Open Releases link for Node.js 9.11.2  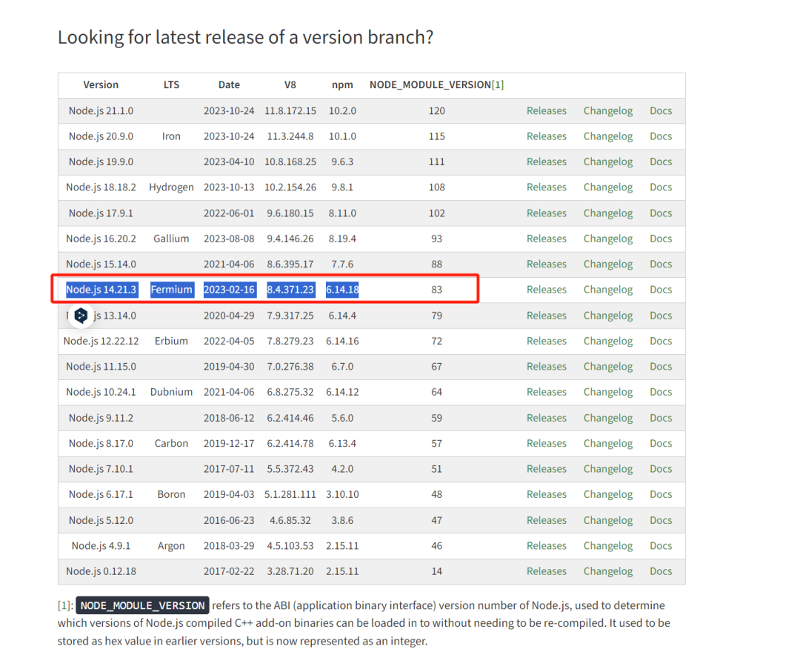pos(547,419)
